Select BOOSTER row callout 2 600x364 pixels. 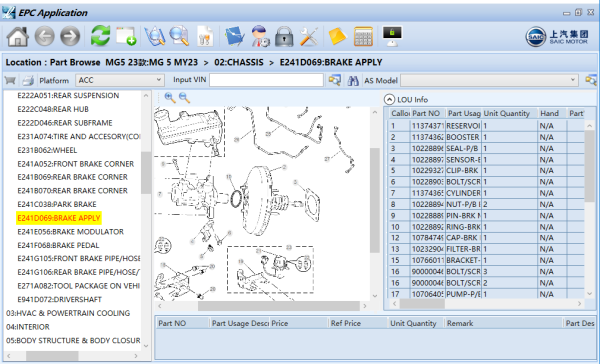486,137
